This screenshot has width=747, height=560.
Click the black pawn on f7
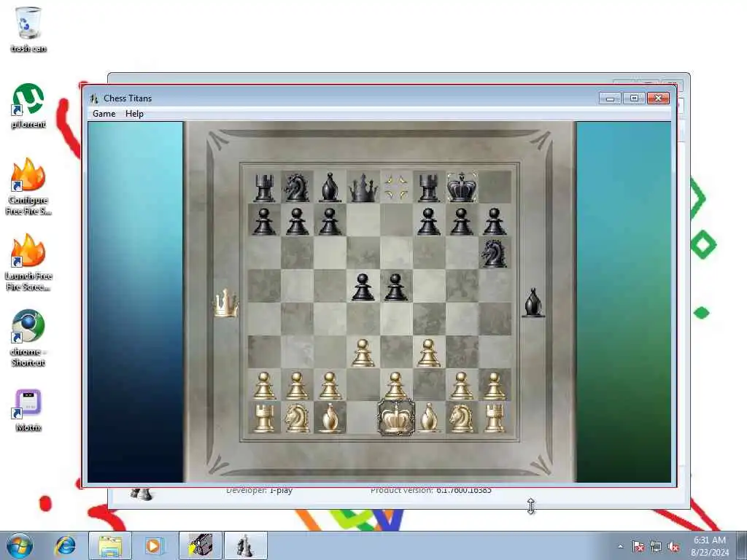[428, 221]
